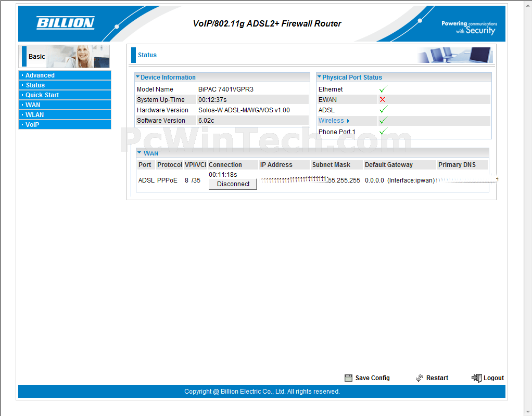The image size is (532, 416).
Task: Click the green check icon beside Phone Port 1
Action: pos(384,131)
